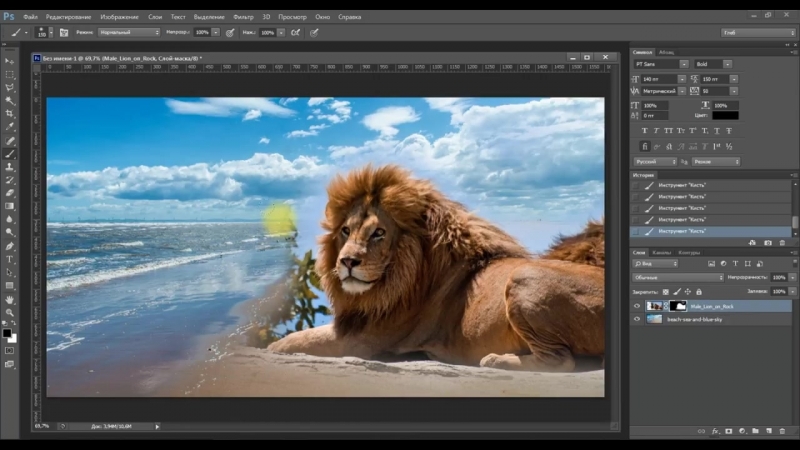Select the layer mask thumbnail of lion layer
800x450 pixels.
point(678,306)
